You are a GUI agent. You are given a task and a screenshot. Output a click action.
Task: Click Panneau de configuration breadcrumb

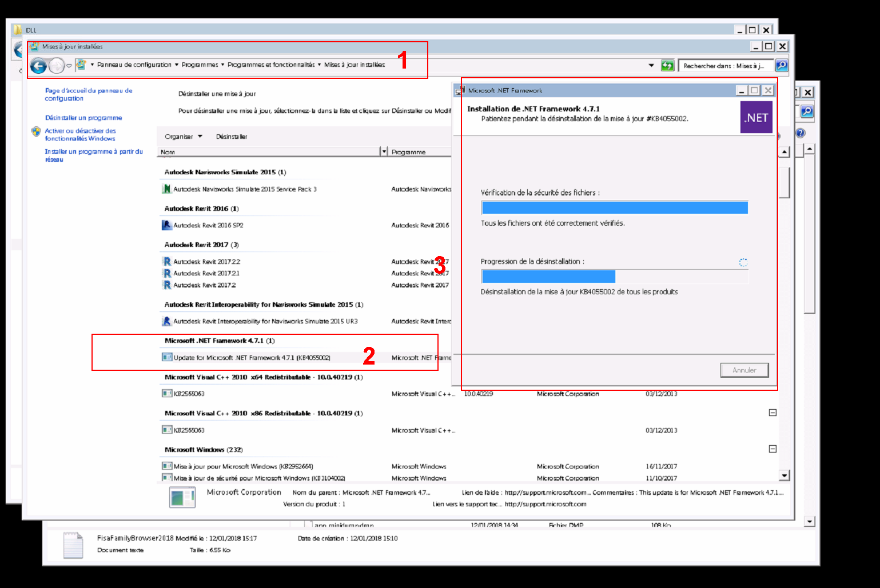(x=134, y=65)
